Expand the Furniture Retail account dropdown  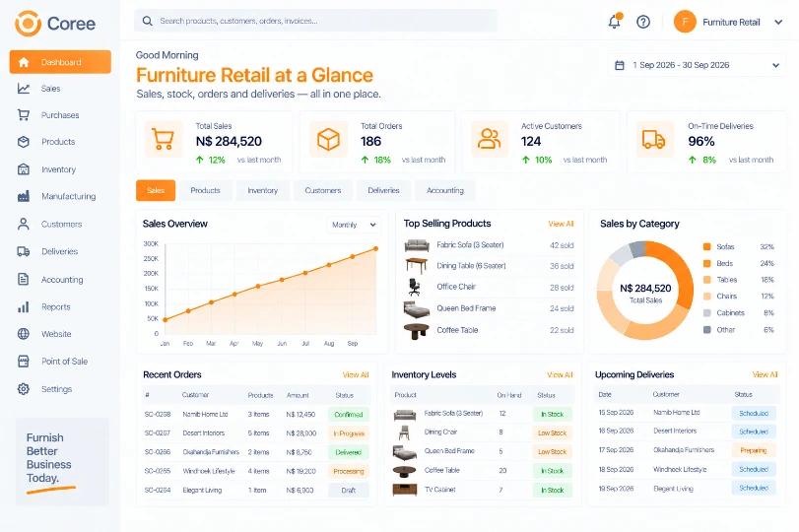coord(778,22)
